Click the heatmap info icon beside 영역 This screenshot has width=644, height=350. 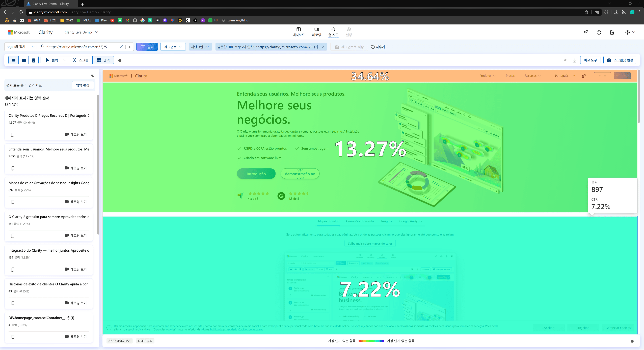coord(120,61)
